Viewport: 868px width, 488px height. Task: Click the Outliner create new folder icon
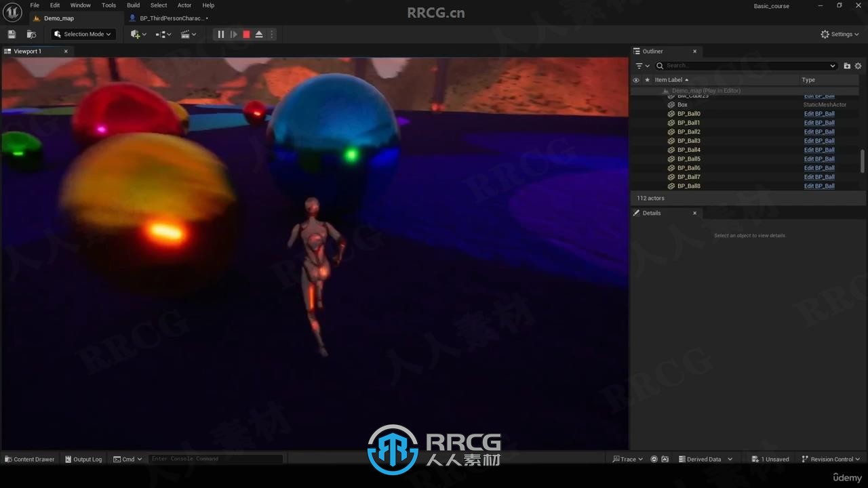[847, 66]
